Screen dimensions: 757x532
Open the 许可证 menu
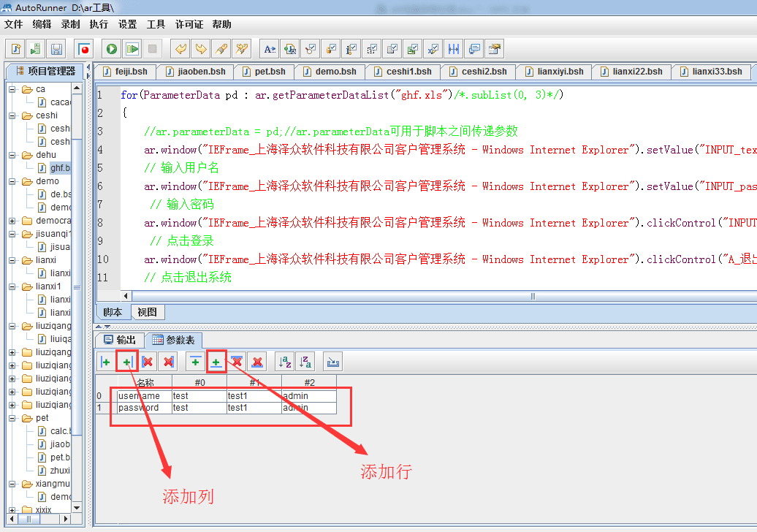(x=189, y=25)
